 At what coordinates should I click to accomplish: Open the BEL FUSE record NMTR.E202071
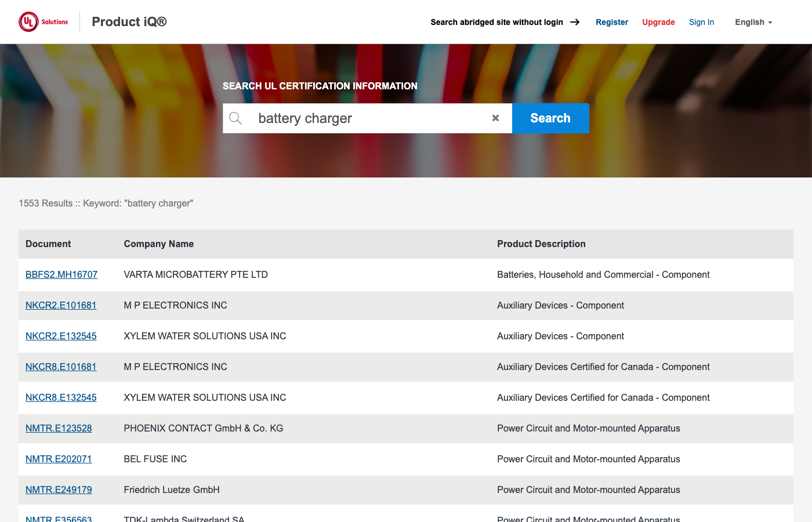click(59, 459)
